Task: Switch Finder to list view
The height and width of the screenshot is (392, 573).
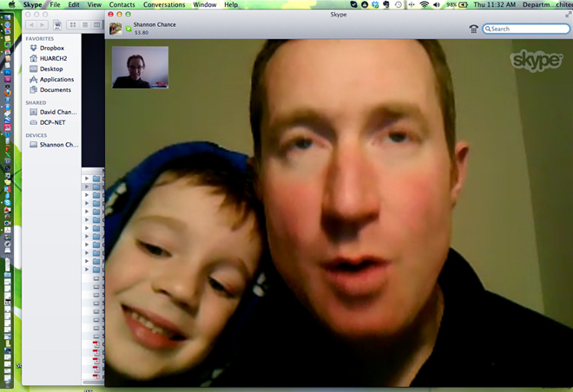Action: [x=84, y=25]
